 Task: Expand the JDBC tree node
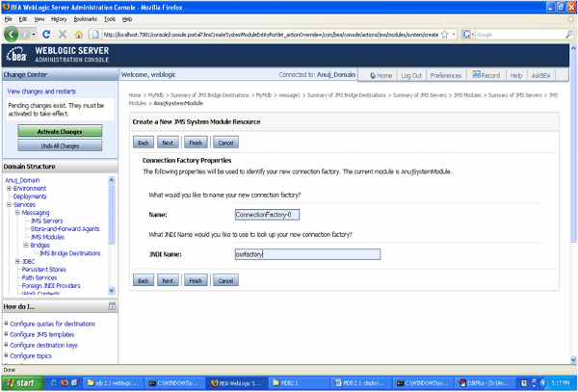(x=17, y=261)
